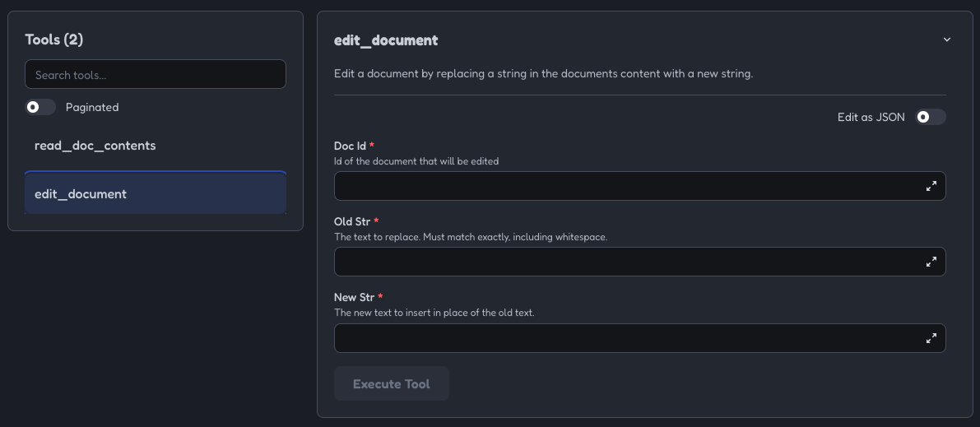Click inside the New Str input
980x427 pixels.
pyautogui.click(x=640, y=338)
